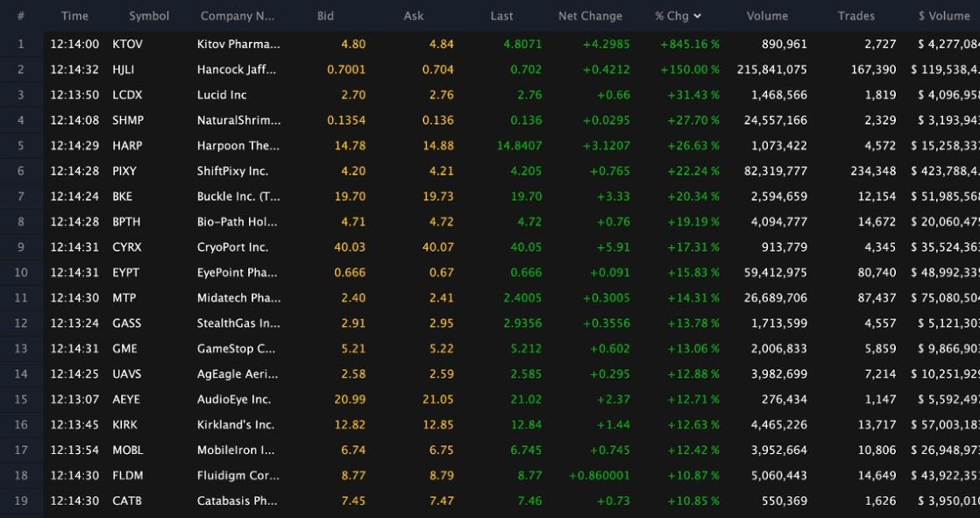Click company name Lucid Inc
980x518 pixels.
click(222, 95)
